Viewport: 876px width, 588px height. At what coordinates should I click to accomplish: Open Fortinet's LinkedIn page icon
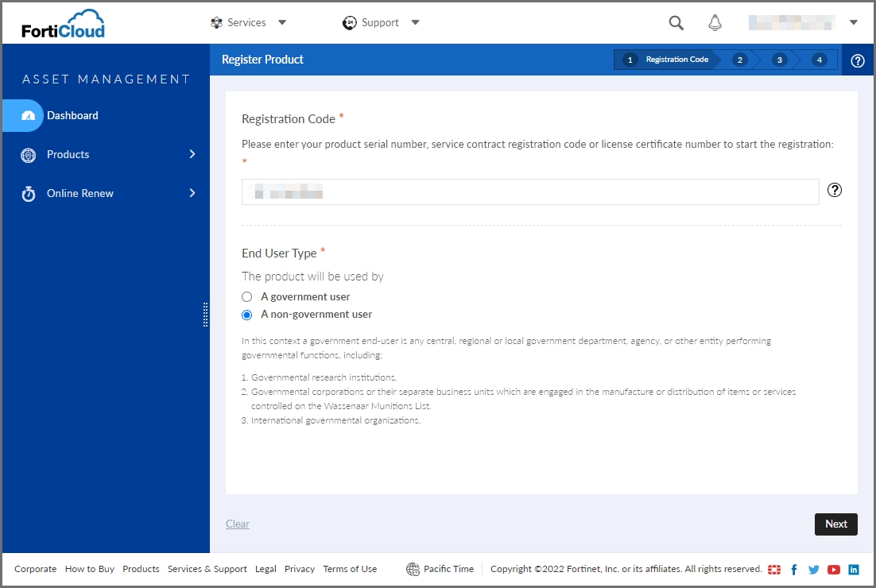(x=853, y=569)
